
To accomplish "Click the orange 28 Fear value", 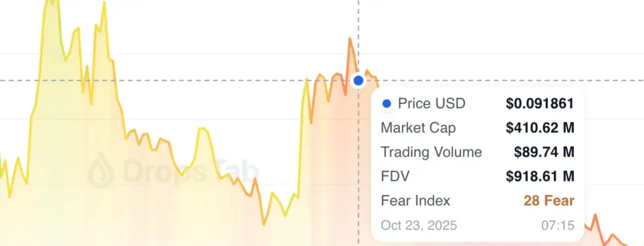I will coord(548,201).
